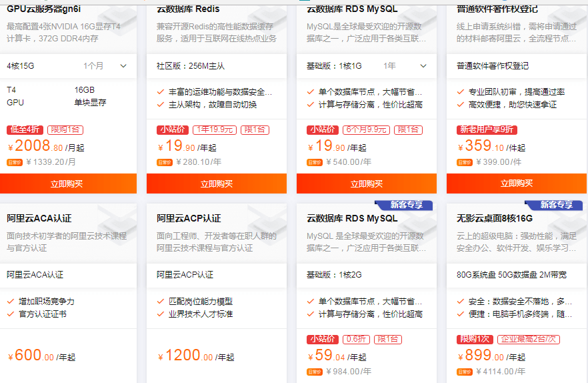Click the 小站价 tag on Redis card
This screenshot has width=588, height=383.
[x=173, y=130]
